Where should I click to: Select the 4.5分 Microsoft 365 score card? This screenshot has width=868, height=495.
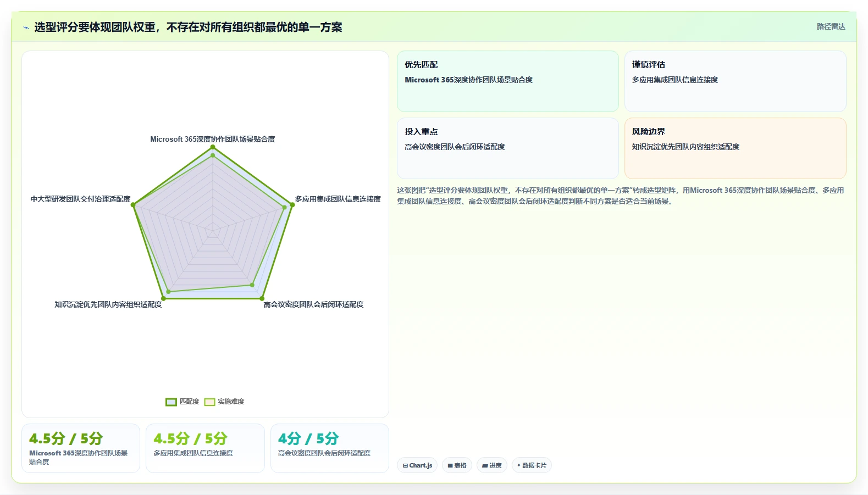coord(81,448)
